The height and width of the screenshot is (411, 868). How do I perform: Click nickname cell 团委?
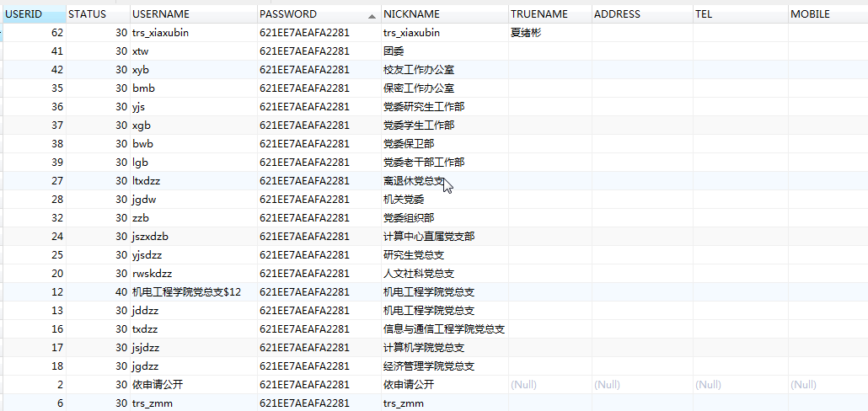445,51
